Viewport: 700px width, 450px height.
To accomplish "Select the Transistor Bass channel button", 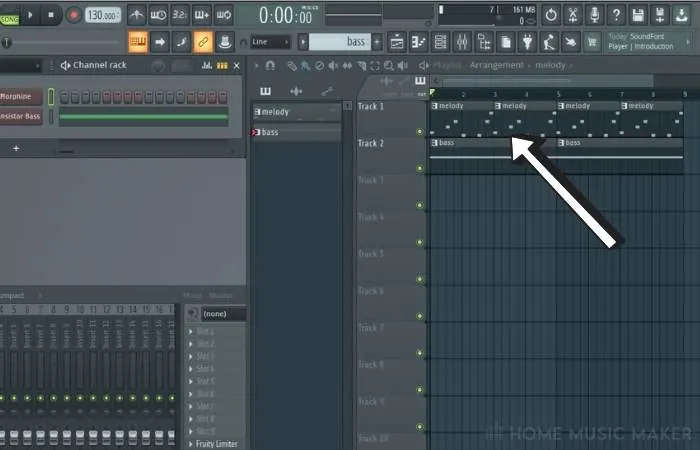I will 21,116.
